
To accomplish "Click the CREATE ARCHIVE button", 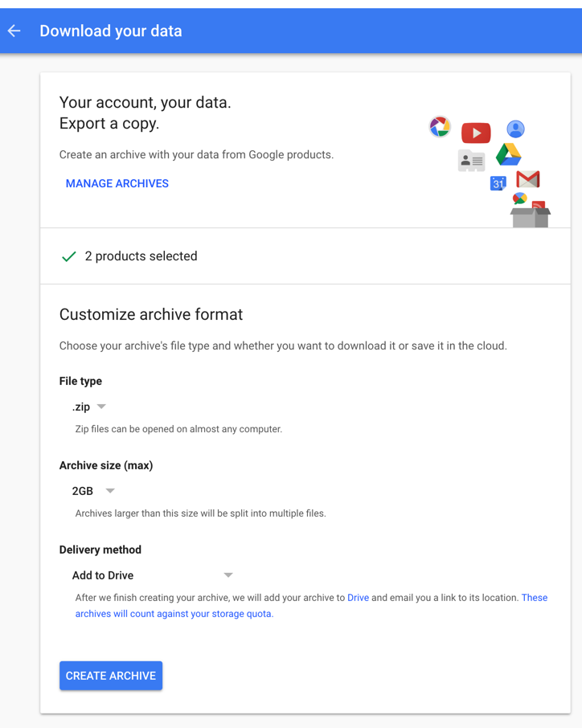I will point(111,676).
